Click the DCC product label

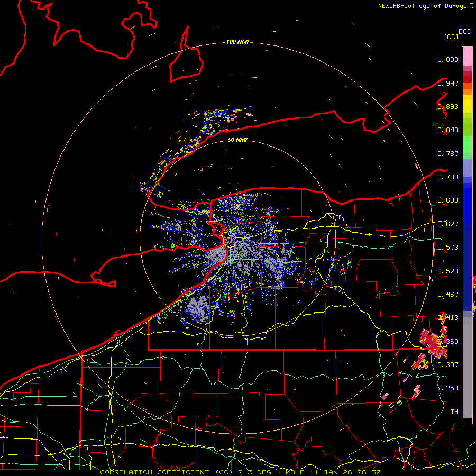pos(464,32)
